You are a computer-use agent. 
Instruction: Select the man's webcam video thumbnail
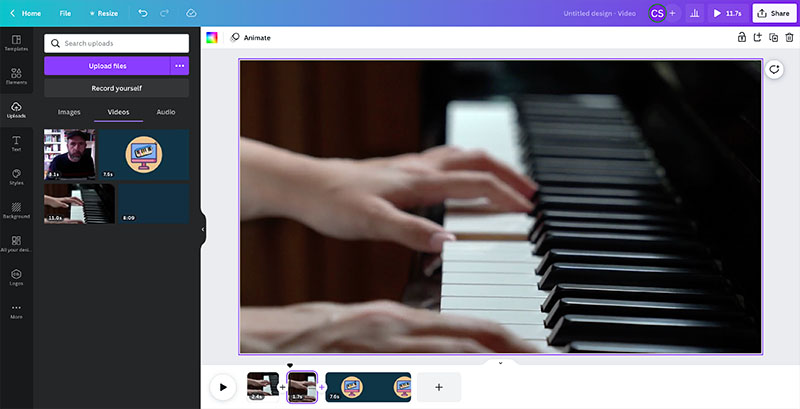(x=69, y=154)
